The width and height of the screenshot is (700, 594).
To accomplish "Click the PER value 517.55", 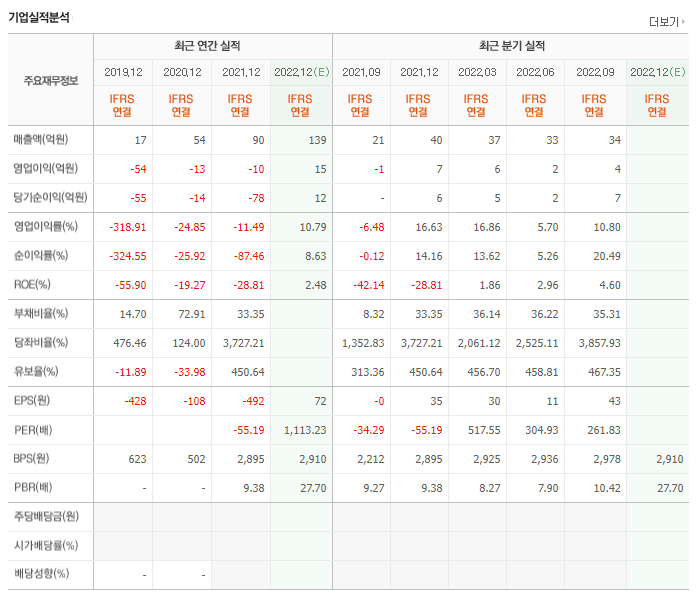I will click(x=484, y=430).
